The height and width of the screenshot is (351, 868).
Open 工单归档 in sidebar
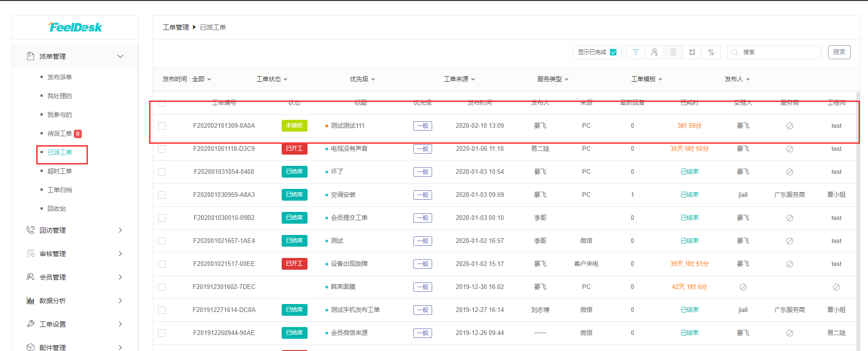(60, 190)
